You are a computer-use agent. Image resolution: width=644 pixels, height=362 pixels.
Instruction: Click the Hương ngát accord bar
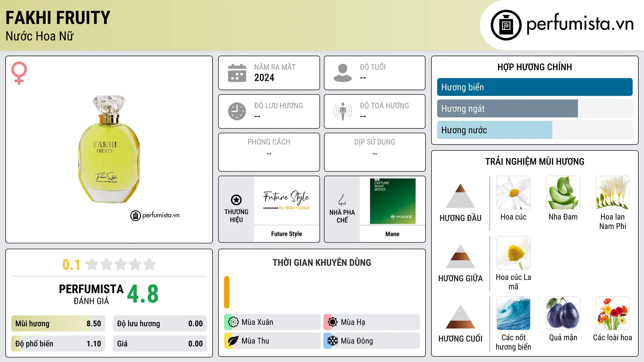point(535,108)
